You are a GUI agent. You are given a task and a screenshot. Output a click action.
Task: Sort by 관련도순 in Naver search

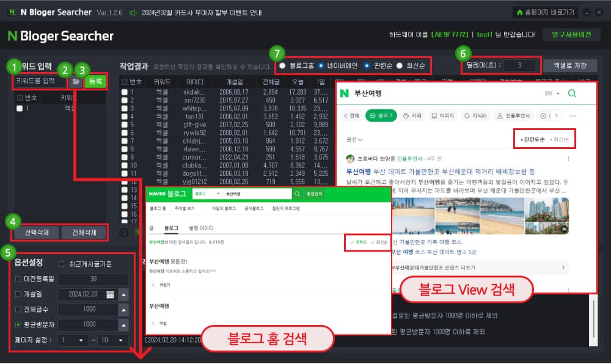[532, 139]
